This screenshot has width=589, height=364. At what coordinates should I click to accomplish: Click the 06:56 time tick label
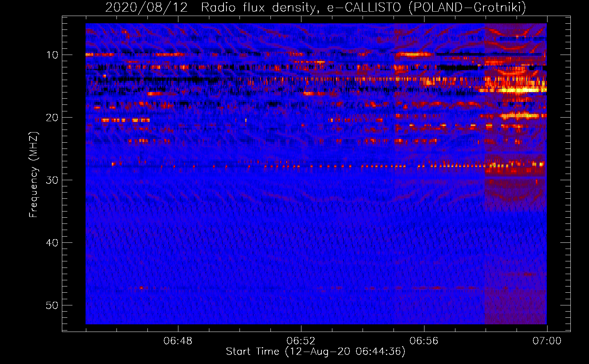424,341
